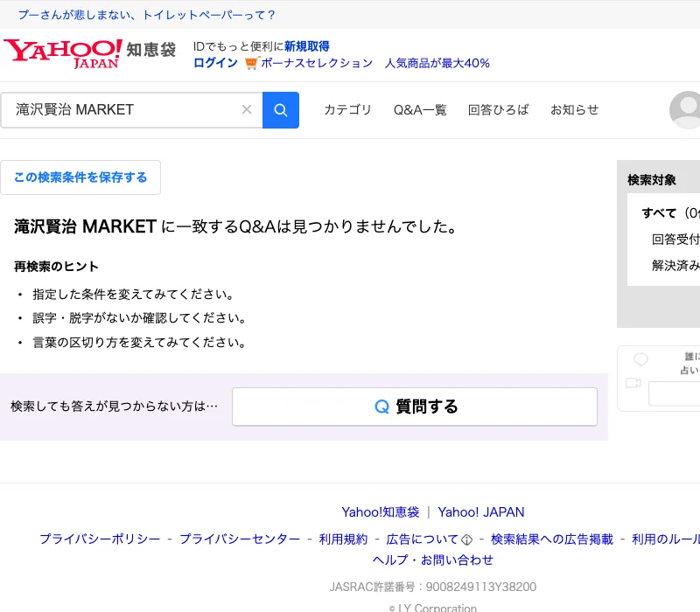Viewport: 700px width, 612px height.
Task: Click the shopping cart icon beside ボーナスセレクション
Action: click(251, 63)
